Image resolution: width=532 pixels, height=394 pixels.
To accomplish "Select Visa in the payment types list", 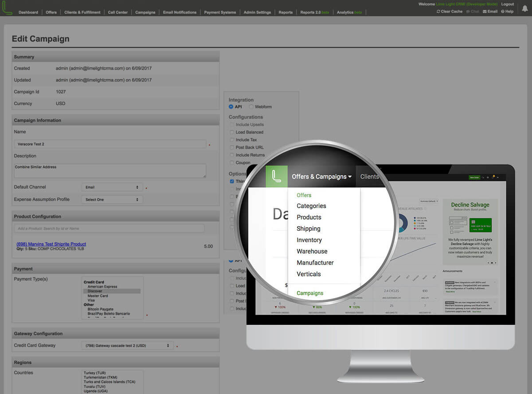I will [91, 300].
